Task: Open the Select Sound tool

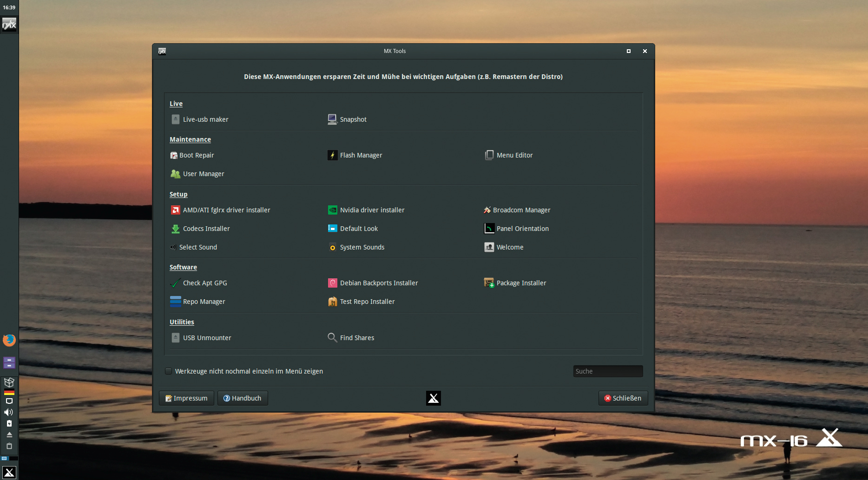Action: tap(193, 247)
